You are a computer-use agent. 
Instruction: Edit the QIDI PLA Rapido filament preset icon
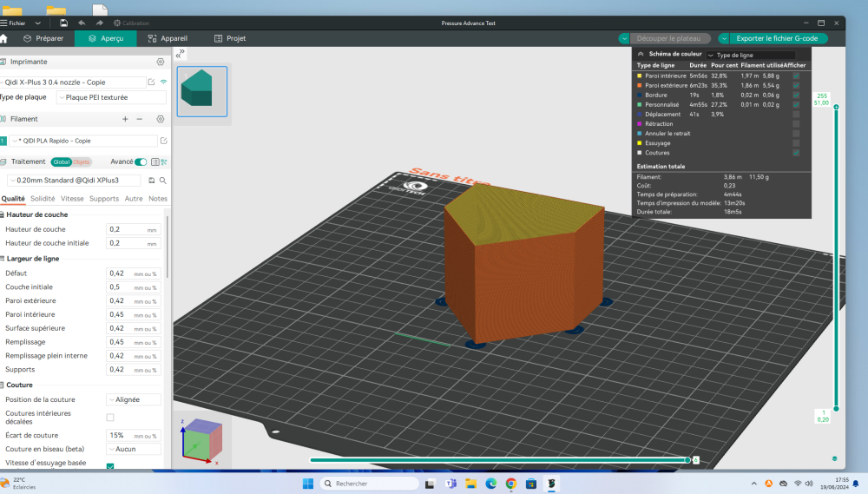(x=164, y=141)
